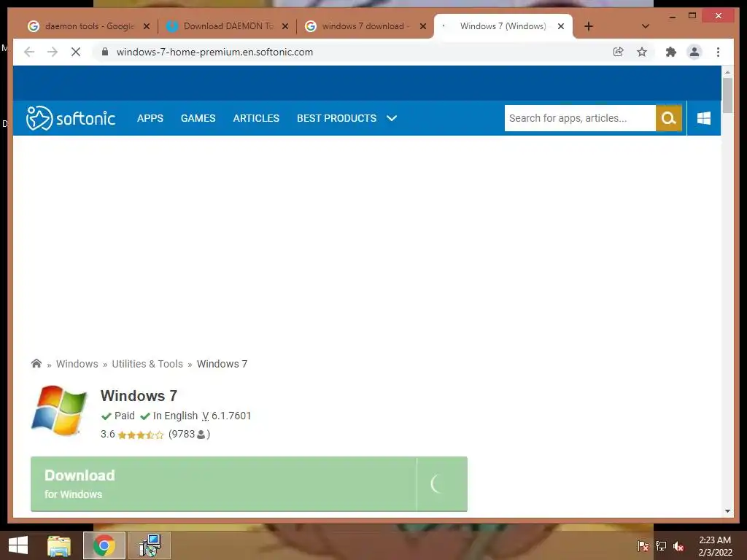The height and width of the screenshot is (560, 747).
Task: Open Action Center flag tray icon
Action: tap(643, 546)
